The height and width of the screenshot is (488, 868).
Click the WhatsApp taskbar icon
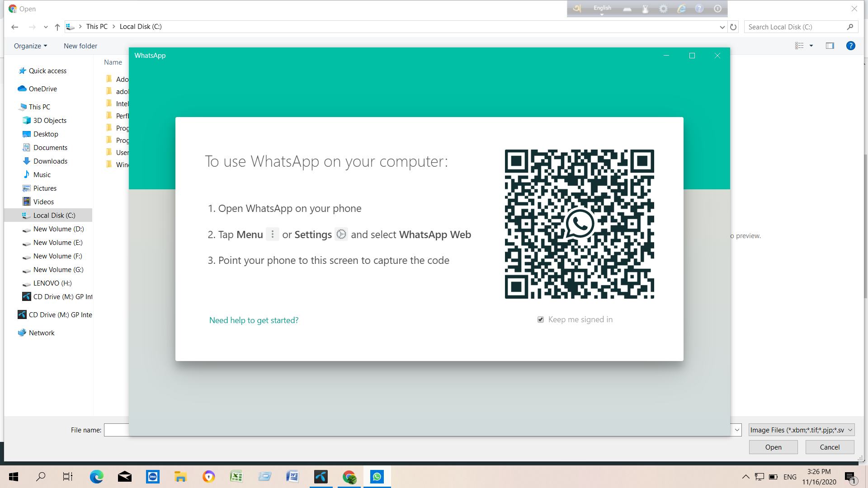click(x=377, y=477)
